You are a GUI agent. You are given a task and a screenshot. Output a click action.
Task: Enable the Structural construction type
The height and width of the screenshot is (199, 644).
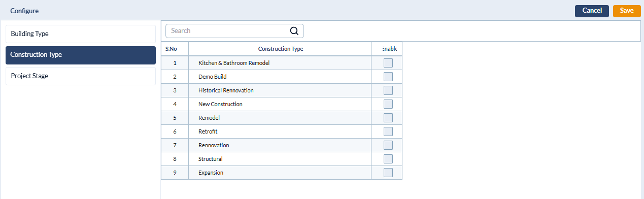[x=388, y=159]
